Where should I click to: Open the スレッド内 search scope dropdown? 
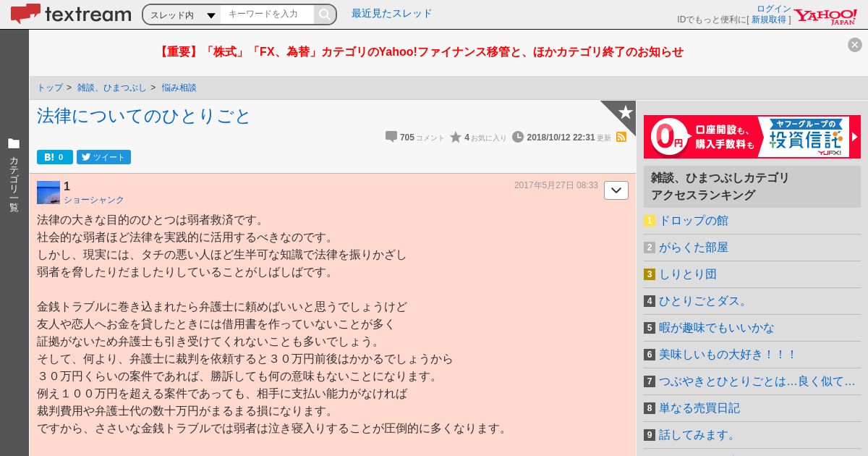[x=183, y=14]
